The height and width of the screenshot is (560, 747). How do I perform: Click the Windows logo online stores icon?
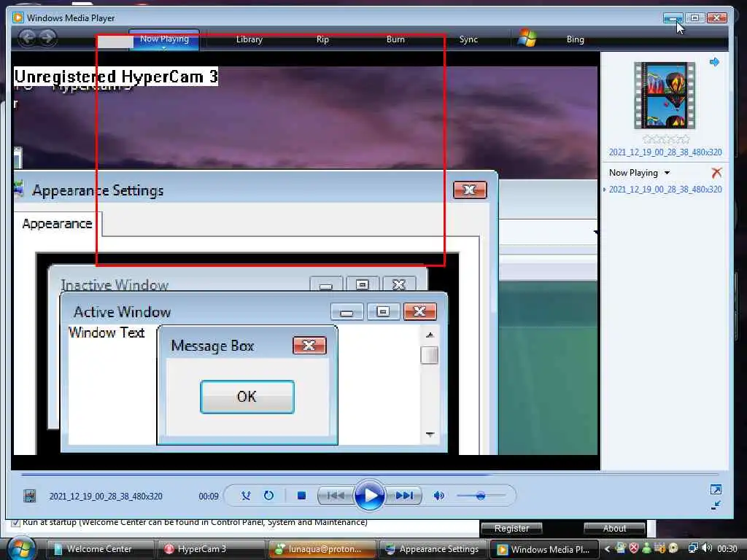[527, 38]
